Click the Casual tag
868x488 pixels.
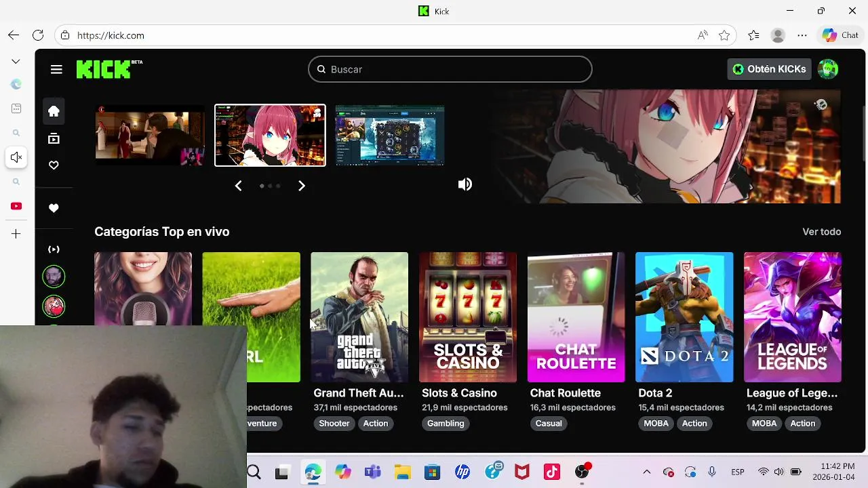pos(549,423)
